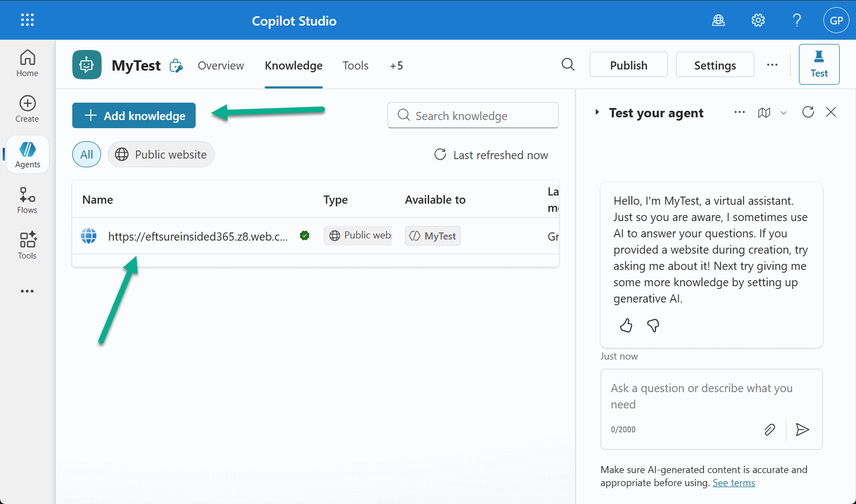This screenshot has height=504, width=856.
Task: Send the chat message
Action: tap(802, 430)
